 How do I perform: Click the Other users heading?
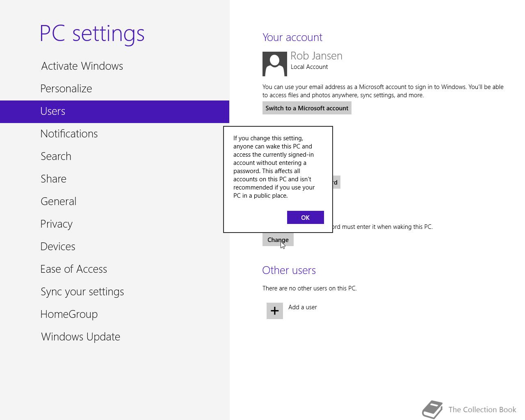pyautogui.click(x=289, y=270)
